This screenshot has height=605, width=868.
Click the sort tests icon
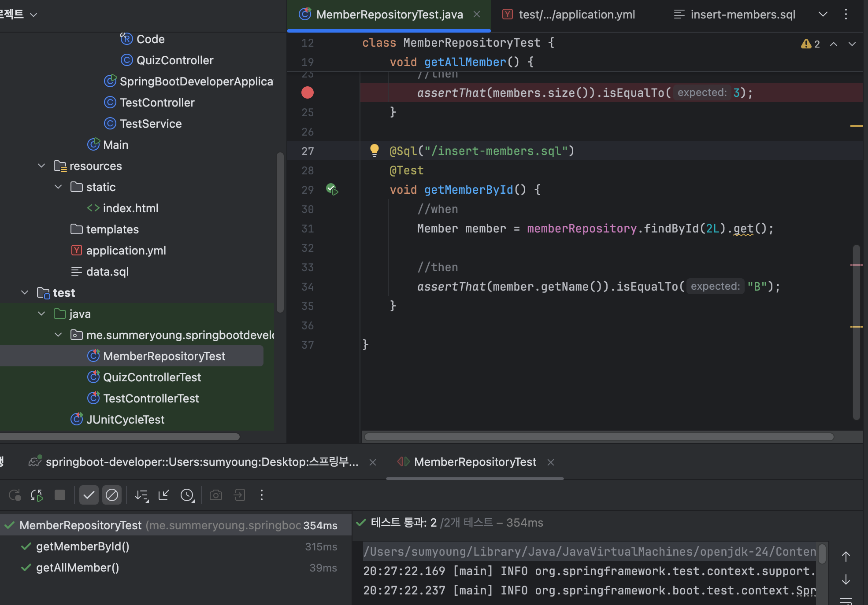[x=141, y=495]
